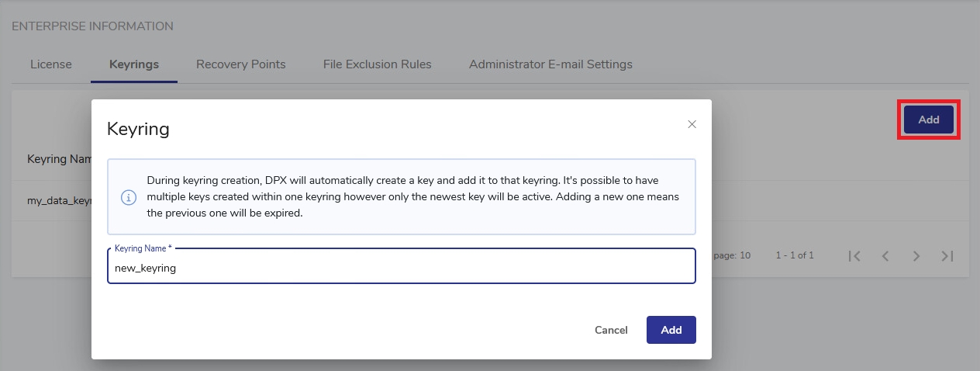Focus the Keyring Name input field
Viewport: 980px width, 371px height.
pos(401,268)
